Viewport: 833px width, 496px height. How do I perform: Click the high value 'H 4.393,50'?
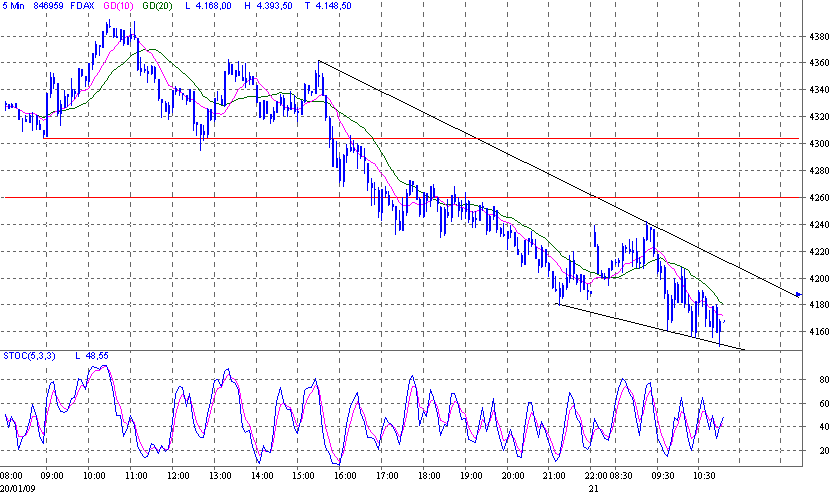[268, 6]
